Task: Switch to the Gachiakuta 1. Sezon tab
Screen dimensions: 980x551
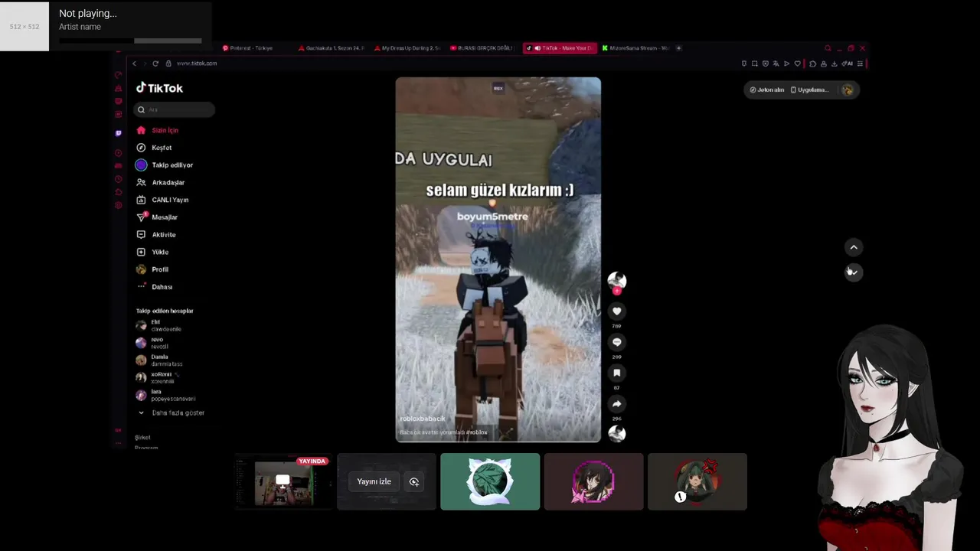Action: [332, 48]
